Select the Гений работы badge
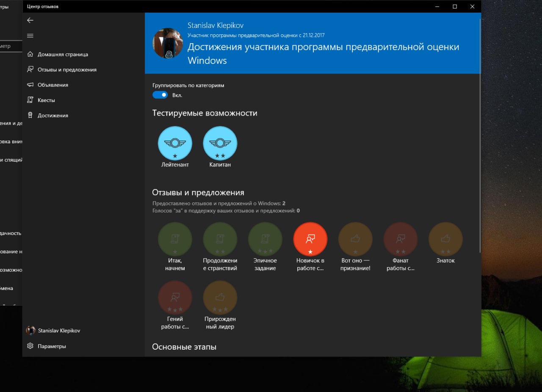The height and width of the screenshot is (392, 542). tap(175, 306)
